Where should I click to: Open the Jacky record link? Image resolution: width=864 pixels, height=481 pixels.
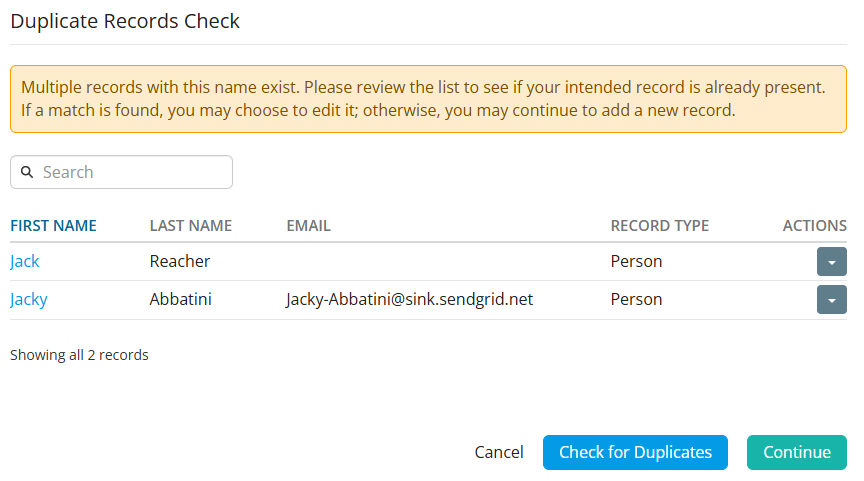tap(29, 299)
